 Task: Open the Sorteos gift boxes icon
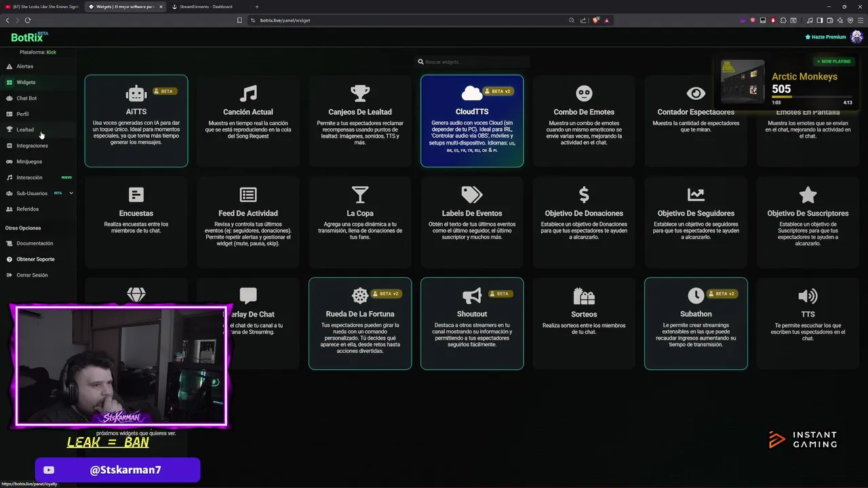pyautogui.click(x=584, y=296)
